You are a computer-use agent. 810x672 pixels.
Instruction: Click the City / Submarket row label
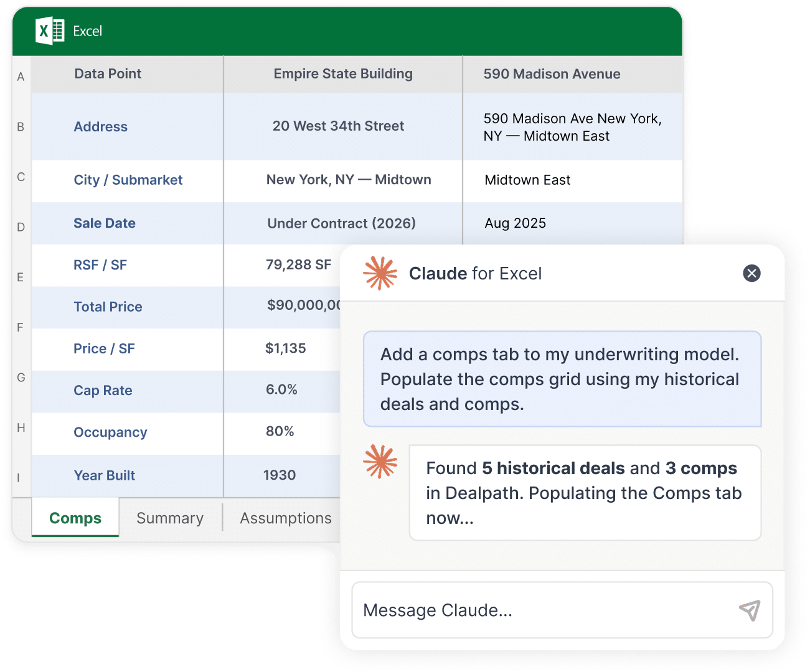click(128, 180)
